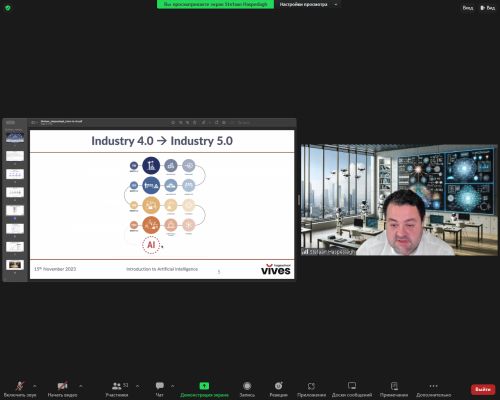Screen dimensions: 500x400
Task: Open Реакции reactions menu
Action: coord(279,389)
